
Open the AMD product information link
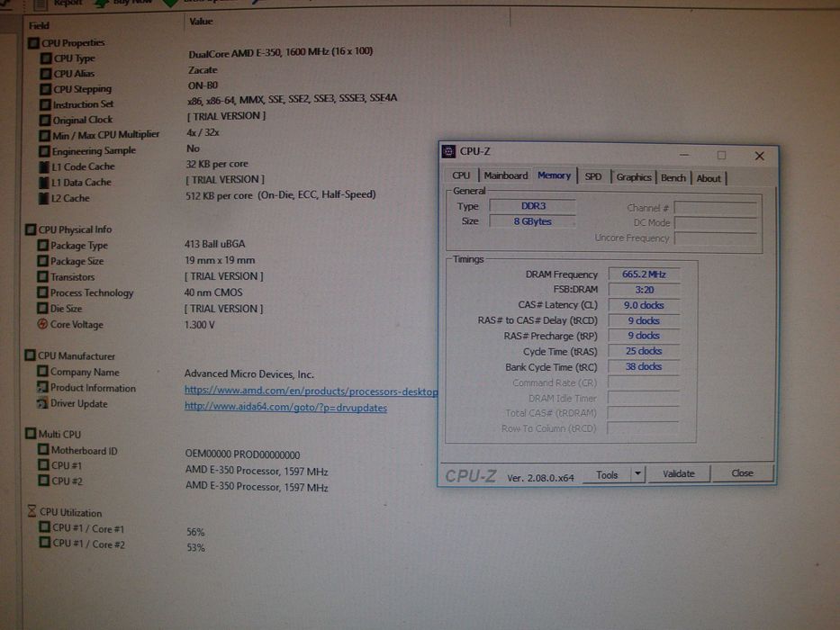(x=312, y=391)
